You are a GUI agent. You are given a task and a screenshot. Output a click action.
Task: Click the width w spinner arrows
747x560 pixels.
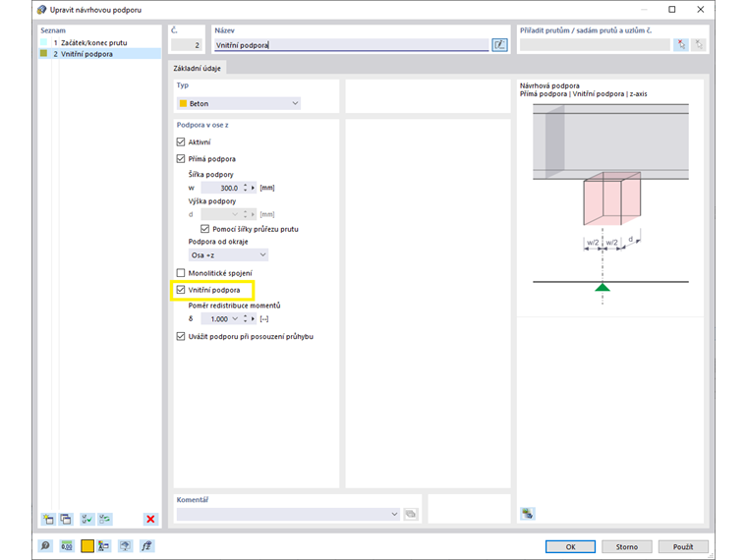[x=246, y=188]
